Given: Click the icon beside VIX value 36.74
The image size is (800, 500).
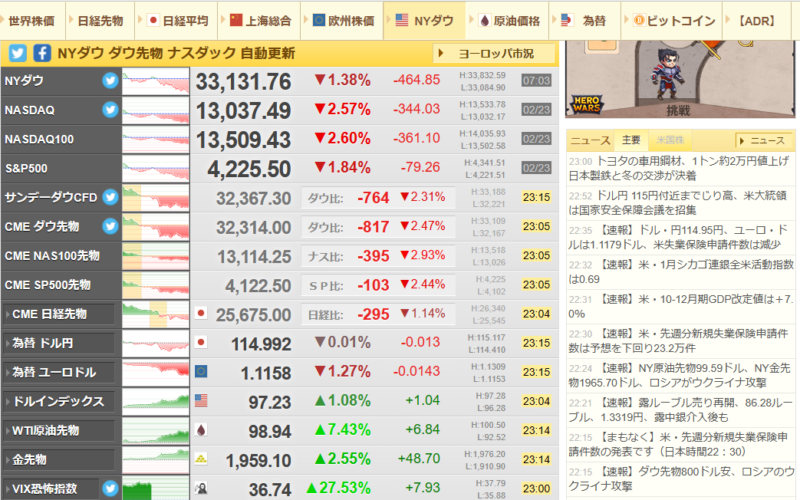Looking at the screenshot, I should 201,489.
